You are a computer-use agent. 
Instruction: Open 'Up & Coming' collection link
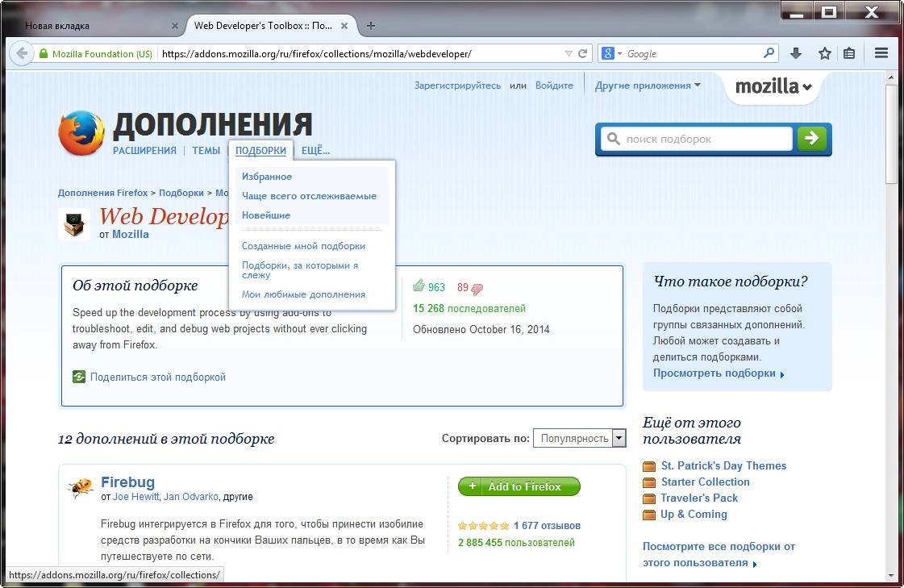694,515
